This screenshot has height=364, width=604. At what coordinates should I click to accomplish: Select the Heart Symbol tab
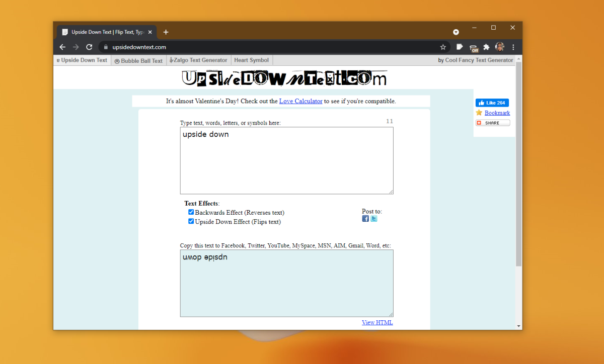point(251,60)
